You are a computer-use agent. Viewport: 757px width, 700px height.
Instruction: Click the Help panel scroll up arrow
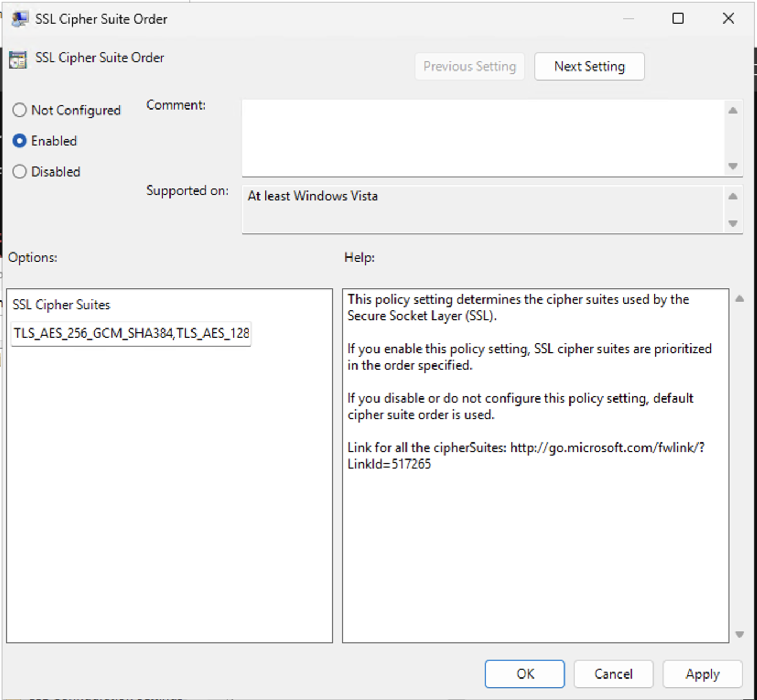pyautogui.click(x=739, y=299)
